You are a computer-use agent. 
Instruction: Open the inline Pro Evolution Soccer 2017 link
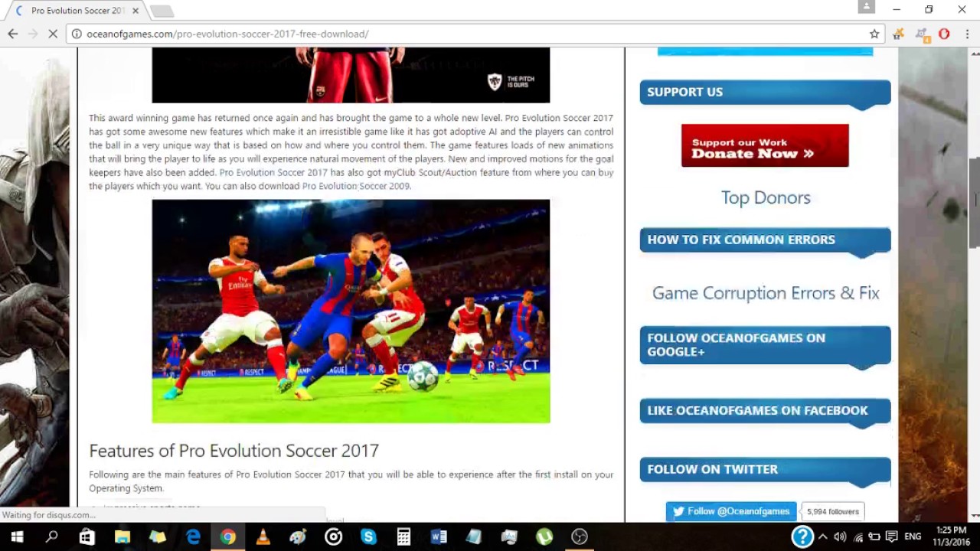click(273, 172)
